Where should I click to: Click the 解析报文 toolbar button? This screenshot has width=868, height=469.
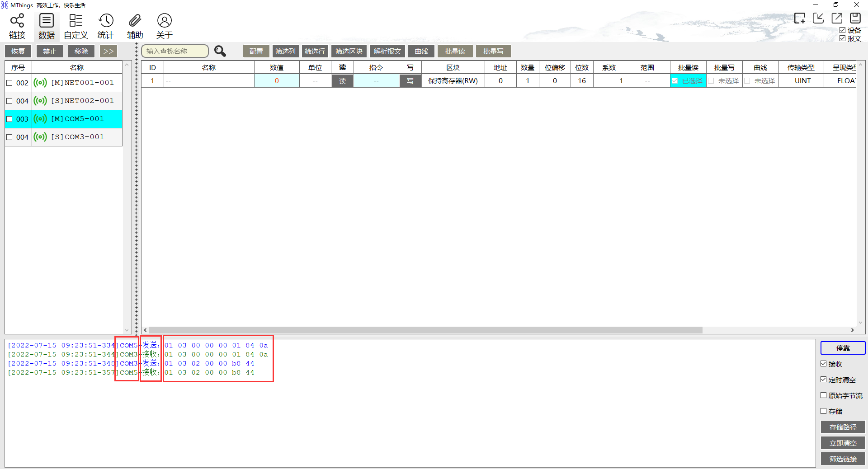pos(387,51)
